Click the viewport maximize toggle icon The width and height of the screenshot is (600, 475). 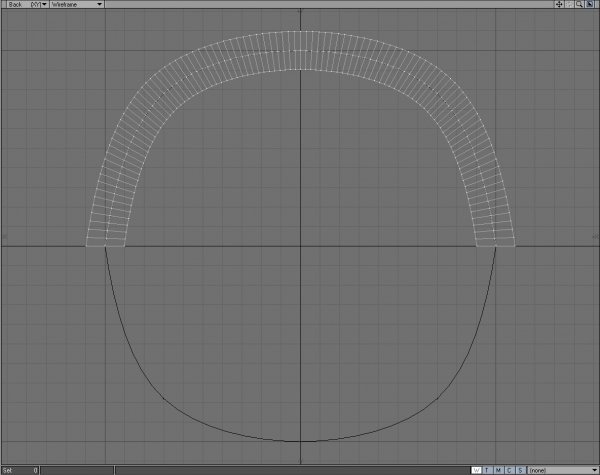point(590,4)
